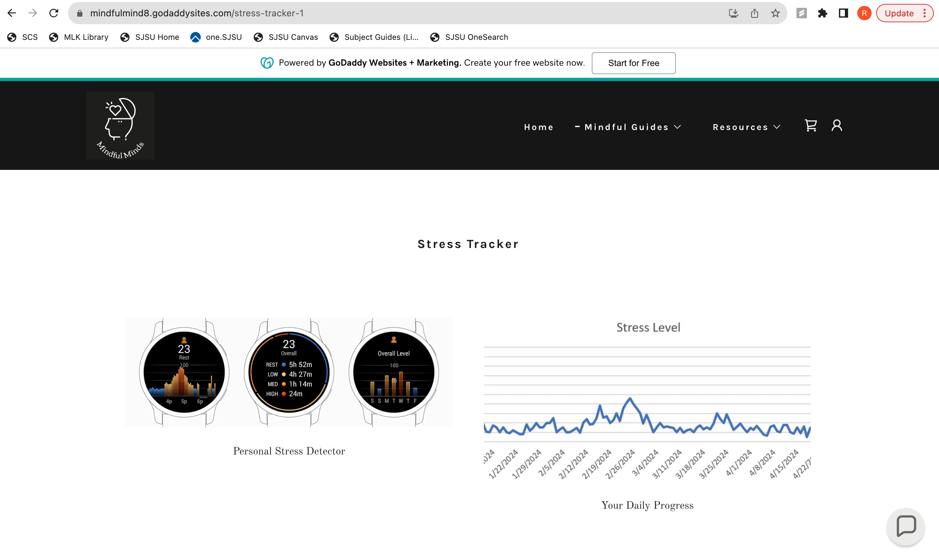Click the Personal Stress Detector watch image
939x560 pixels.
(x=289, y=372)
